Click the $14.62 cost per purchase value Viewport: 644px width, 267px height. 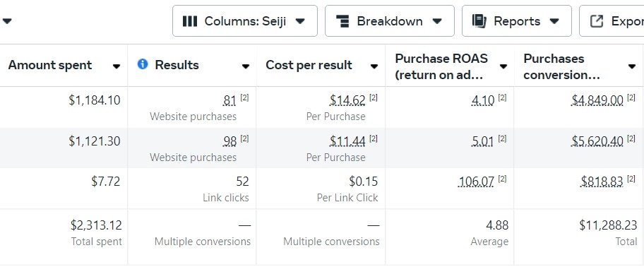click(347, 100)
